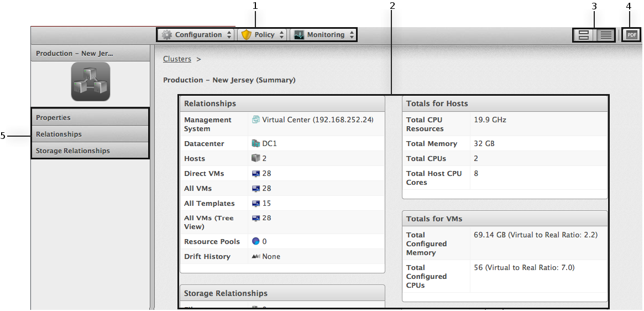Open Storage Relationships in the sidebar
The height and width of the screenshot is (311, 644).
pyautogui.click(x=90, y=151)
